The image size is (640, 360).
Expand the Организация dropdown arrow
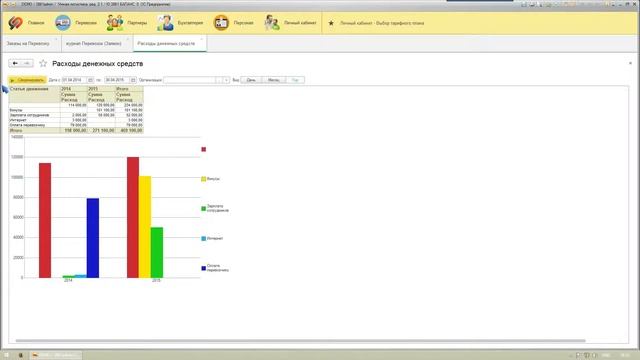coord(226,80)
